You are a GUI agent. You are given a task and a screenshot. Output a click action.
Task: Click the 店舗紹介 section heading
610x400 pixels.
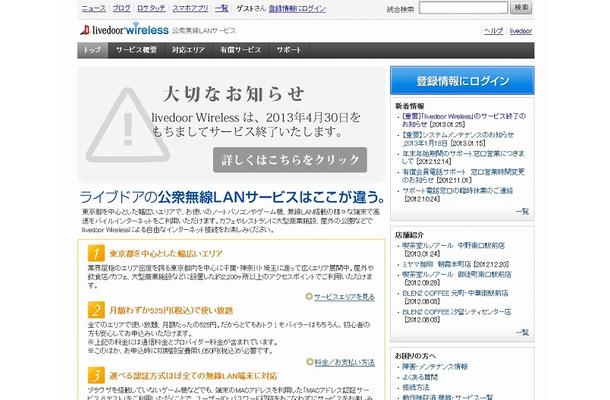[x=410, y=235]
